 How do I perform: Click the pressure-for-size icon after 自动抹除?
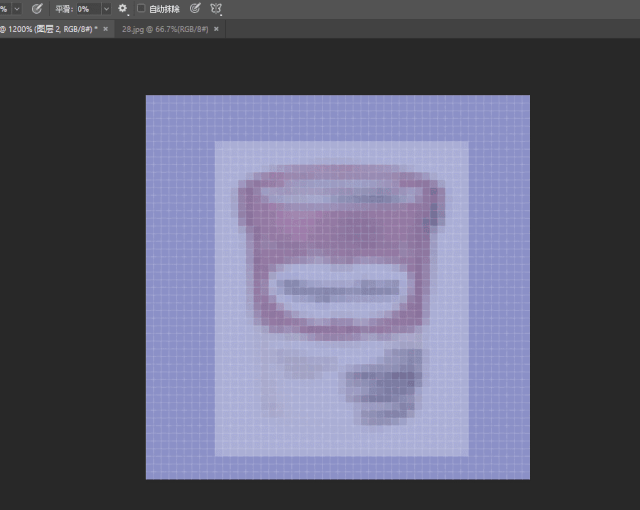pyautogui.click(x=195, y=8)
